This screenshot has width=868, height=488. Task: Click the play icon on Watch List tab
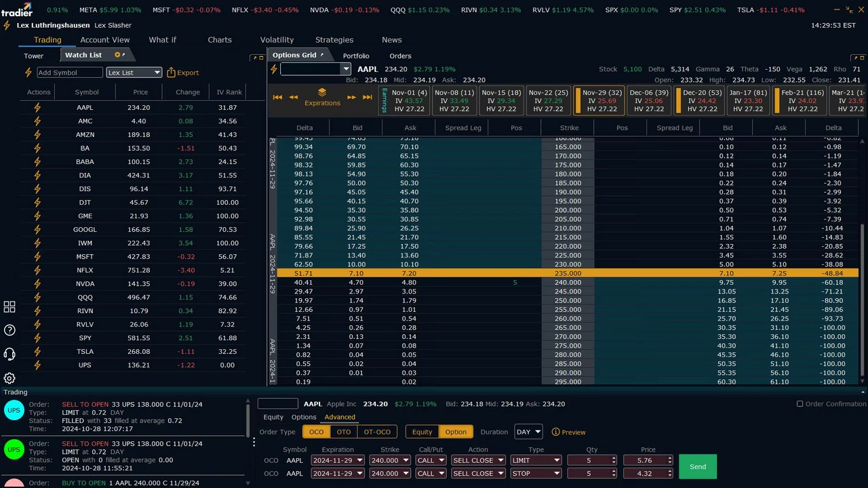pyautogui.click(x=117, y=55)
